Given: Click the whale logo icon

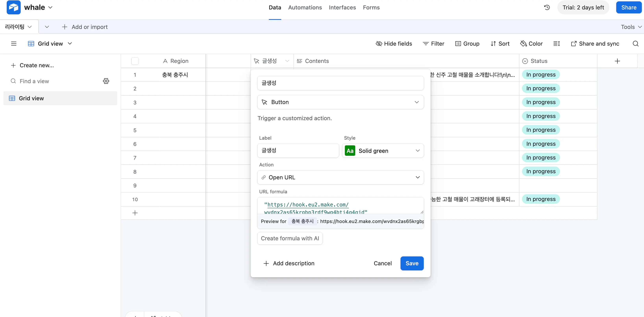Looking at the screenshot, I should (14, 7).
